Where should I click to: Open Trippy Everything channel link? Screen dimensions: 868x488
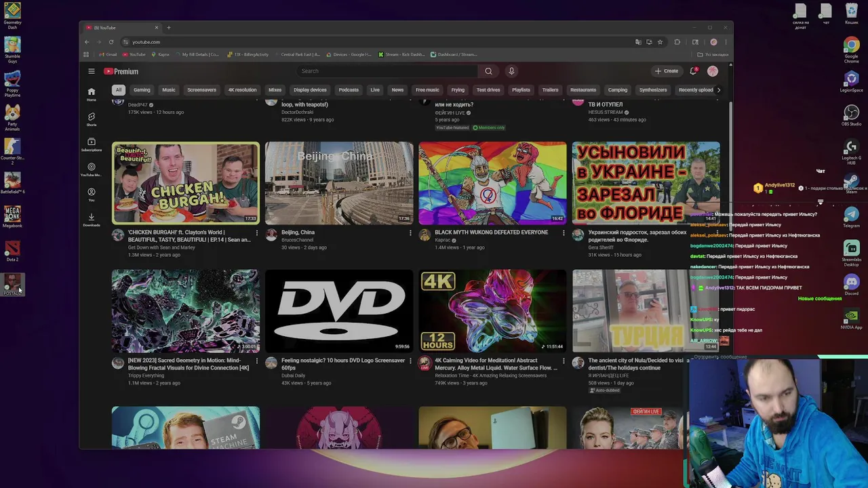pyautogui.click(x=146, y=375)
